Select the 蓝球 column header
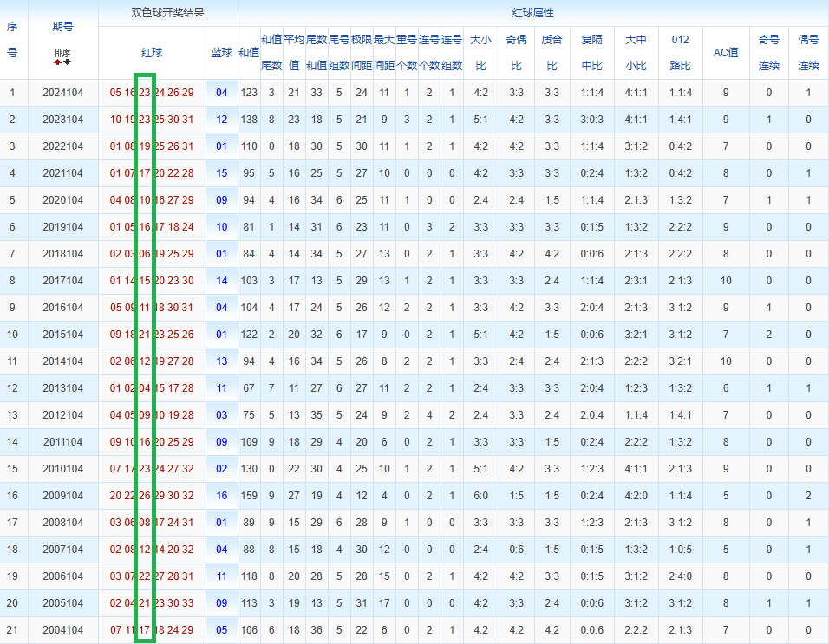Screen dimensions: 829x644 [x=222, y=53]
